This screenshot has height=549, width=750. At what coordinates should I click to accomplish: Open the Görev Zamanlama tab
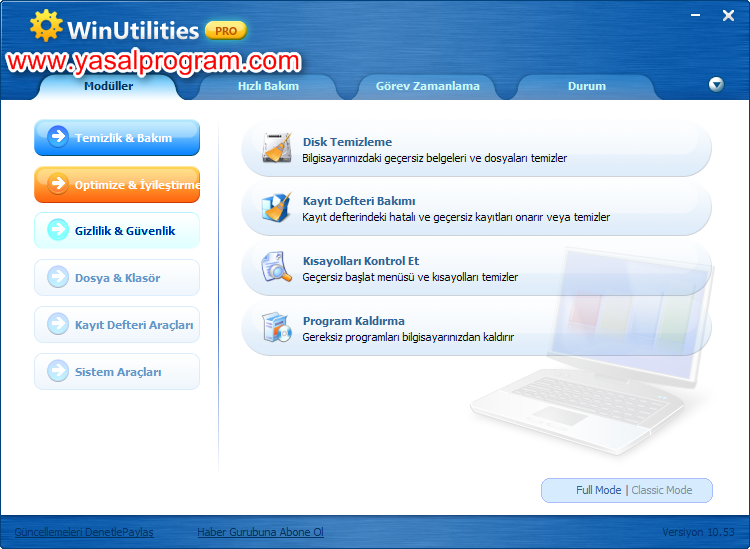click(427, 86)
